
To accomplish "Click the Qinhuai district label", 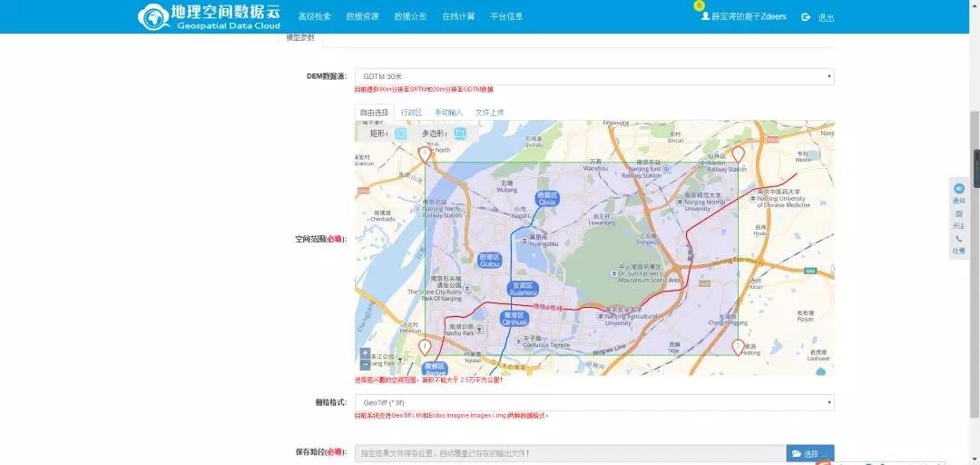I will (514, 319).
